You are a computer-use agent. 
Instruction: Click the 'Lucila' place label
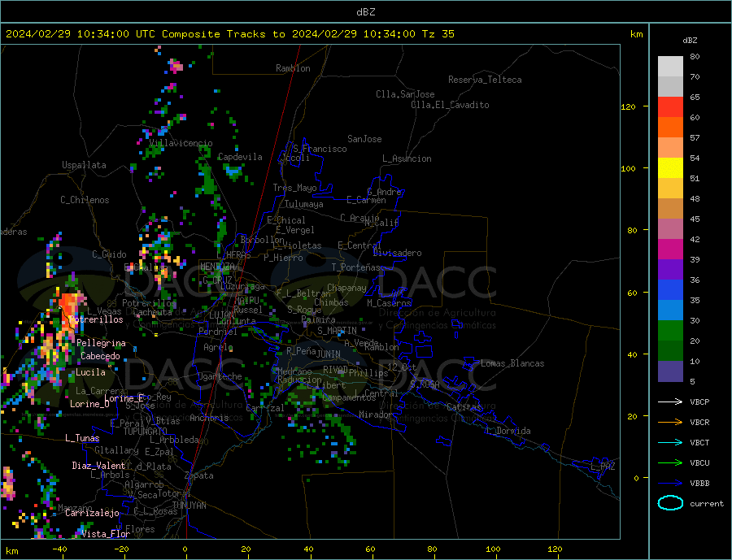(x=90, y=373)
